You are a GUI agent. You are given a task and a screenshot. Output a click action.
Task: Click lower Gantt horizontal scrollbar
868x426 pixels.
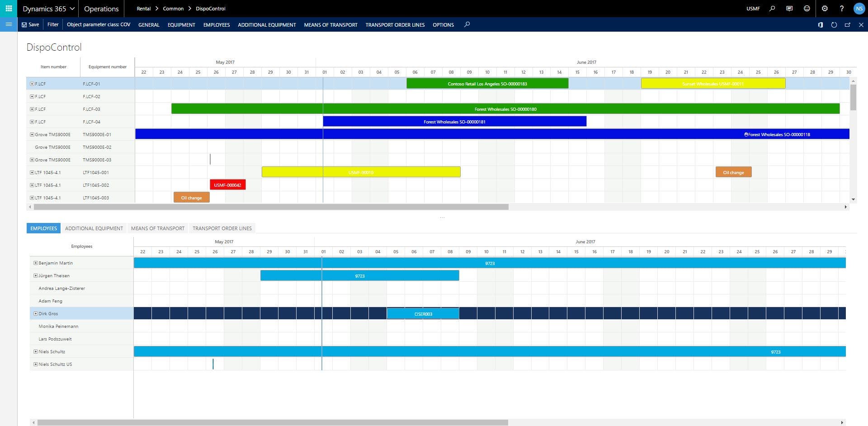pos(273,422)
